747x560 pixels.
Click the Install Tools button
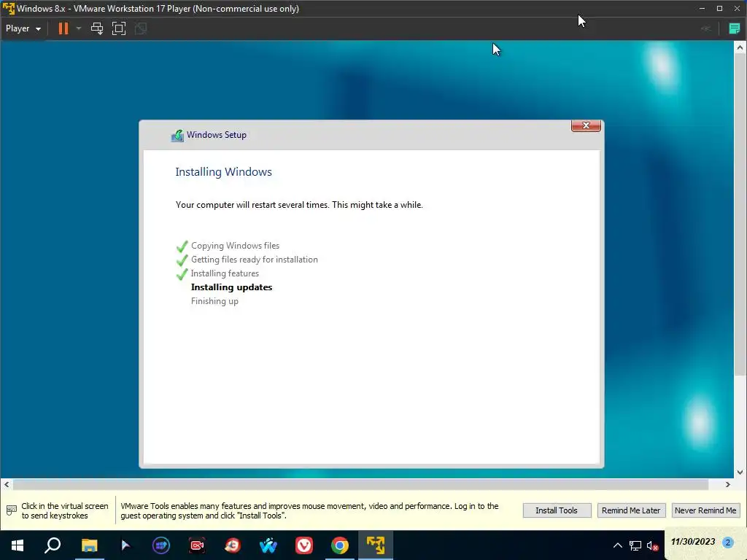coord(557,510)
